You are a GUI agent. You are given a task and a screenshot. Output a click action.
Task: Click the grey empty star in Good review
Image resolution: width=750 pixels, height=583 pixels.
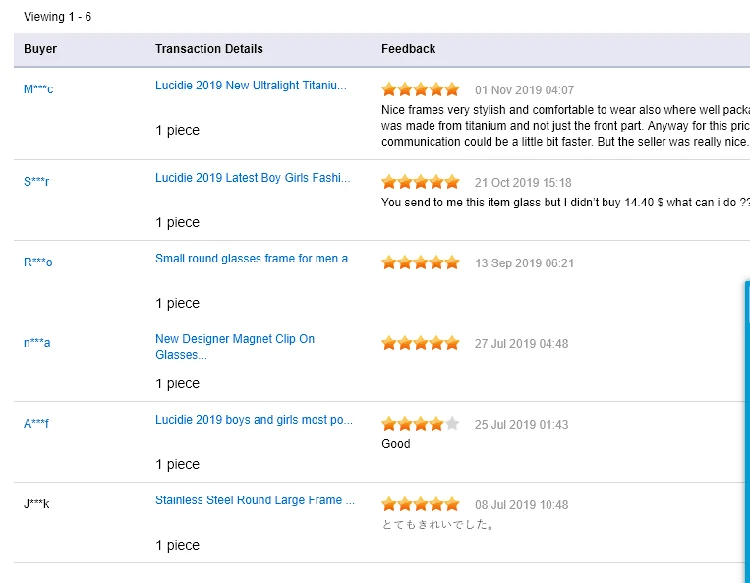point(452,424)
